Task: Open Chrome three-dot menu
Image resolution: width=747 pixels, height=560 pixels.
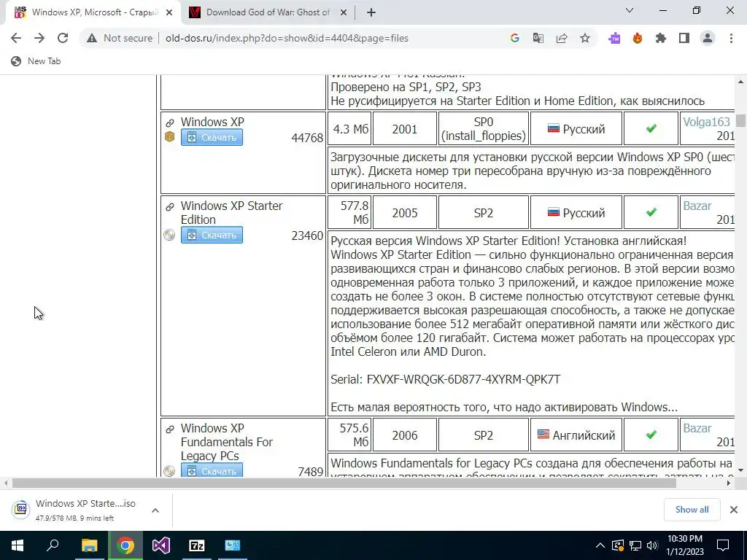Action: pyautogui.click(x=731, y=38)
